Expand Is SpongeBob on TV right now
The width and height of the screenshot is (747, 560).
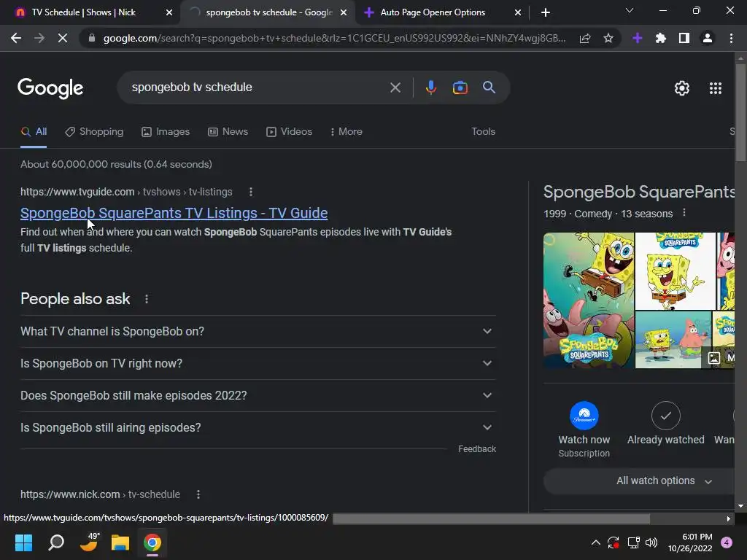[x=258, y=363]
